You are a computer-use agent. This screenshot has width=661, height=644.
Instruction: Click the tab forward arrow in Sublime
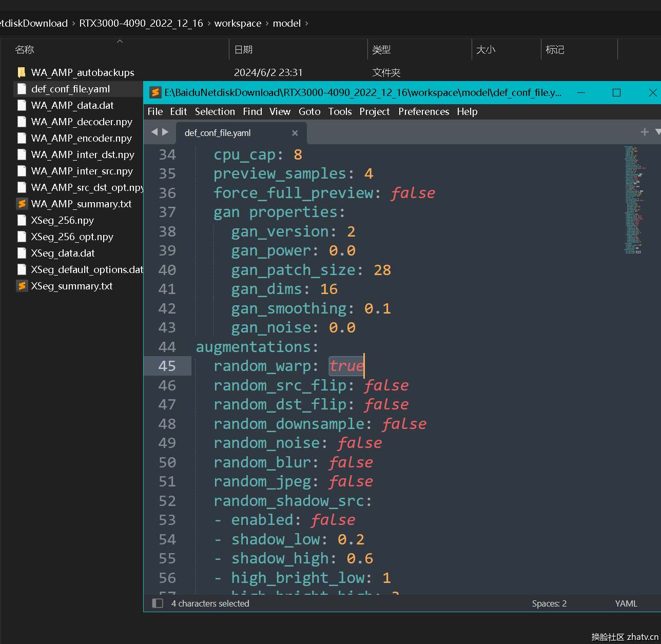click(x=165, y=132)
